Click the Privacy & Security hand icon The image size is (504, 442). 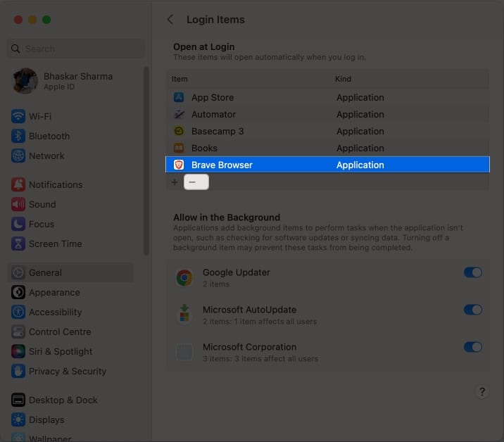tap(18, 371)
